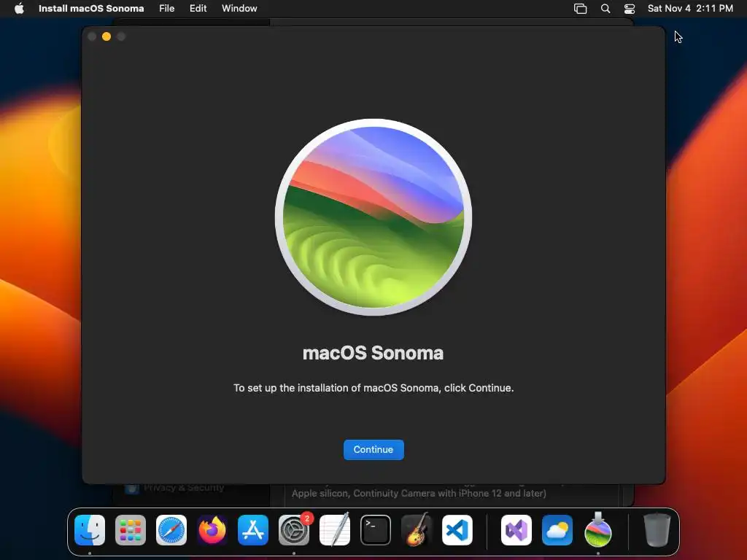747x560 pixels.
Task: Click the Continue button
Action: point(373,449)
